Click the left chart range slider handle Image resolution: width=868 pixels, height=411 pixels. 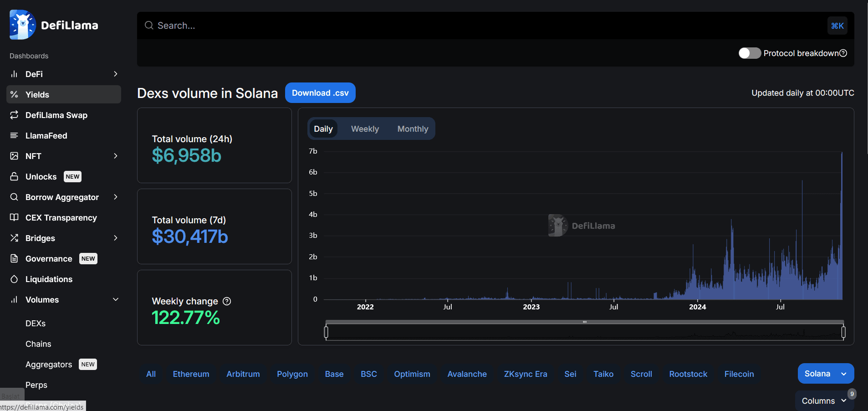click(326, 332)
